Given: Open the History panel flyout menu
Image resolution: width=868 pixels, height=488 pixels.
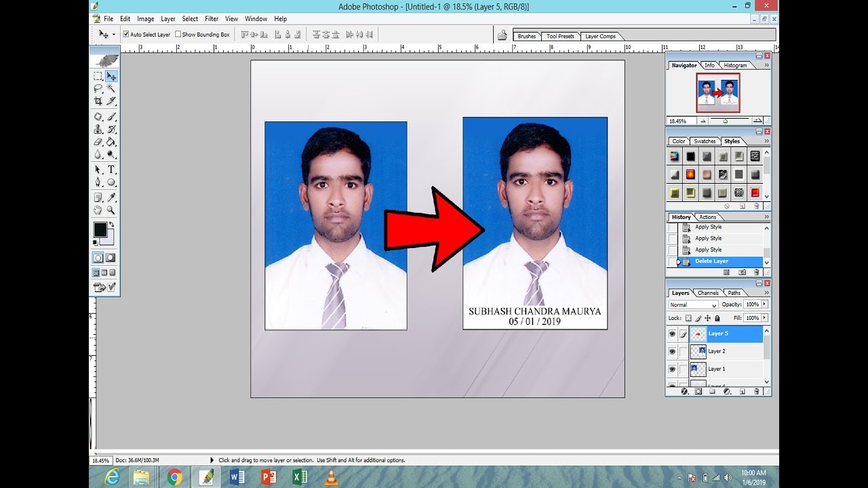Looking at the screenshot, I should (766, 217).
